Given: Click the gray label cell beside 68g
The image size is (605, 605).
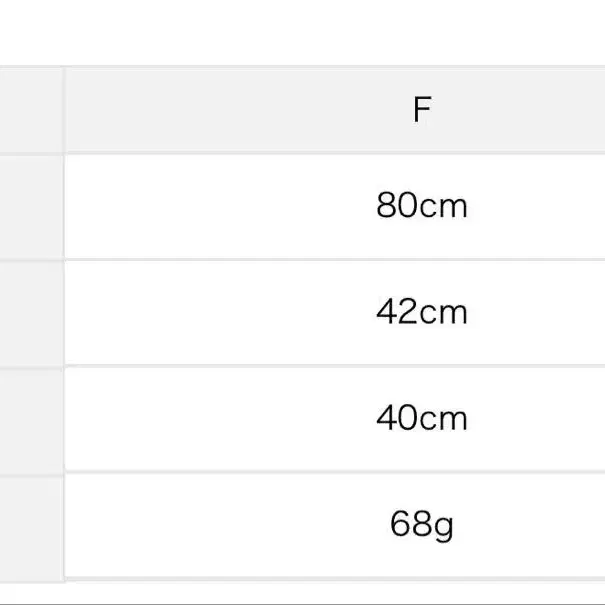Looking at the screenshot, I should tap(30, 524).
